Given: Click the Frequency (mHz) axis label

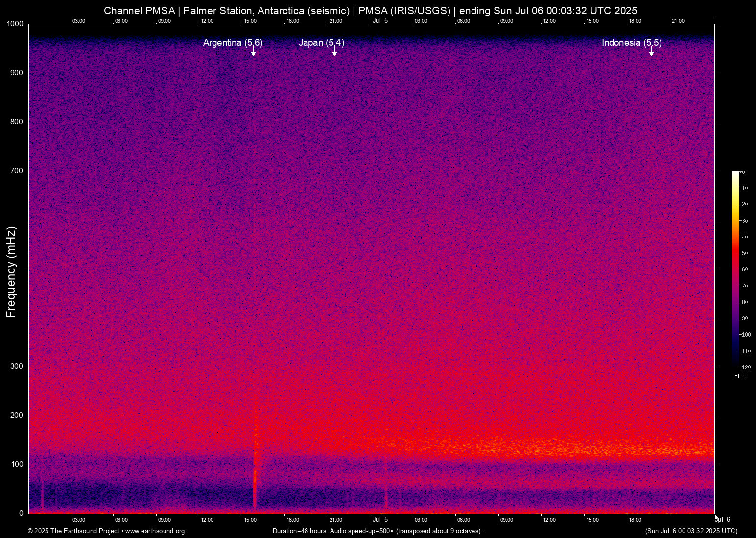Looking at the screenshot, I should (11, 272).
